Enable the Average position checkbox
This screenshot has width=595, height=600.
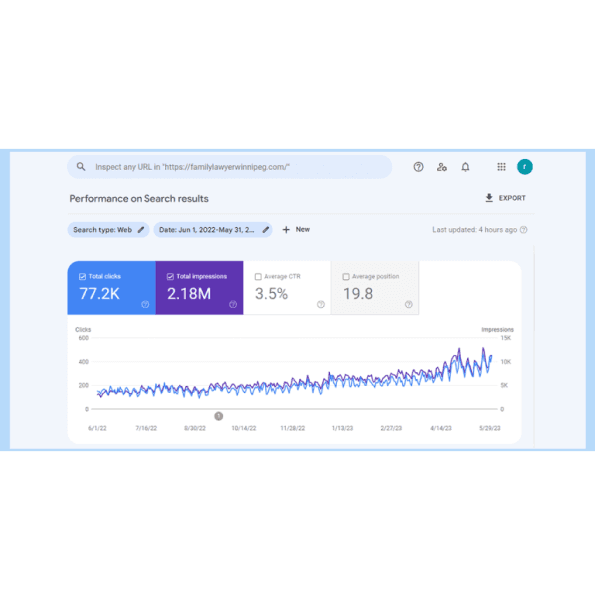tap(346, 277)
